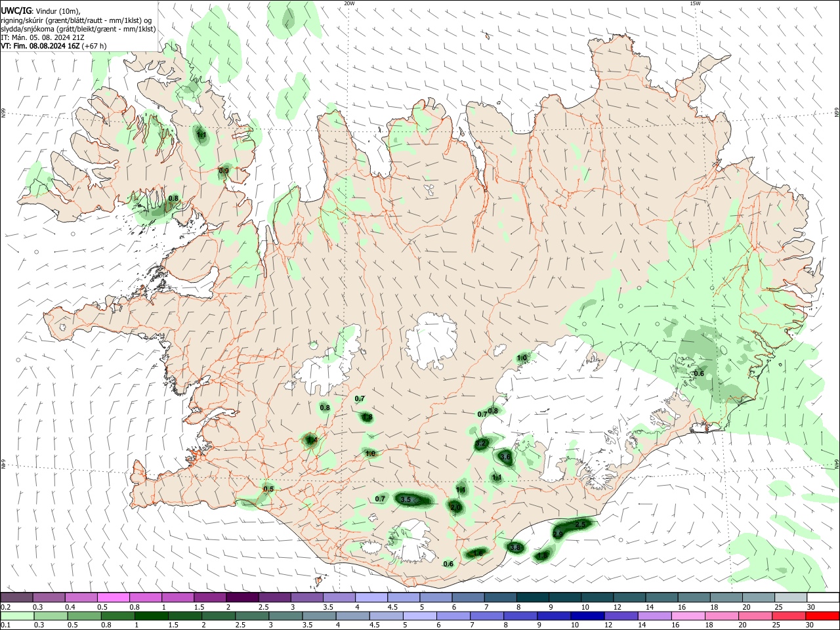Viewport: 840px width, 630px height.
Task: Click the deep purple 2–2.5 snow legend swatch
Action: [x=242, y=598]
